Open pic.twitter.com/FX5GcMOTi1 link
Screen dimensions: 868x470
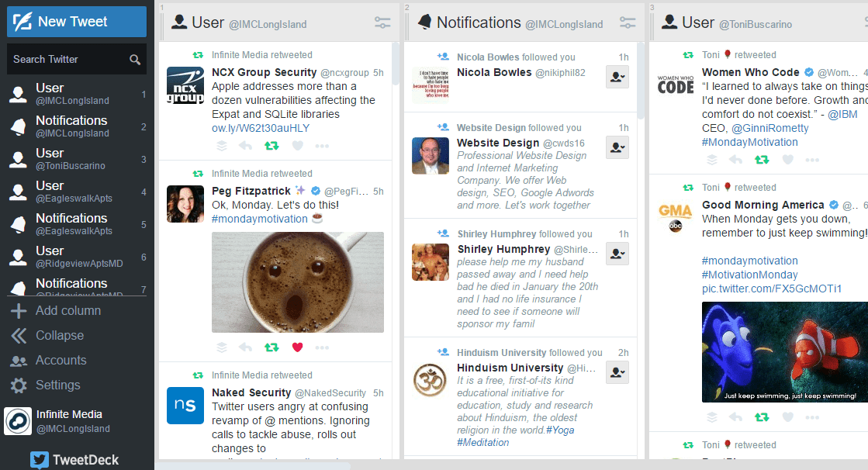772,289
